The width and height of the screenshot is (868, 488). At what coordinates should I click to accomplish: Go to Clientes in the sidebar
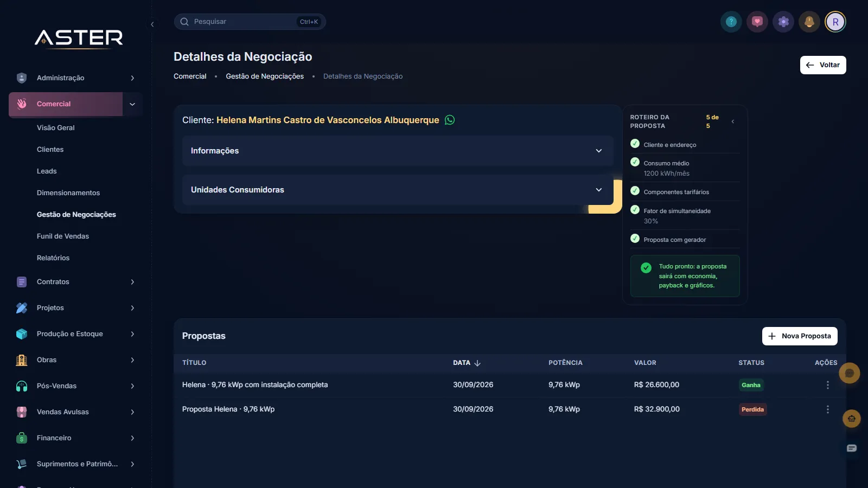click(x=50, y=150)
